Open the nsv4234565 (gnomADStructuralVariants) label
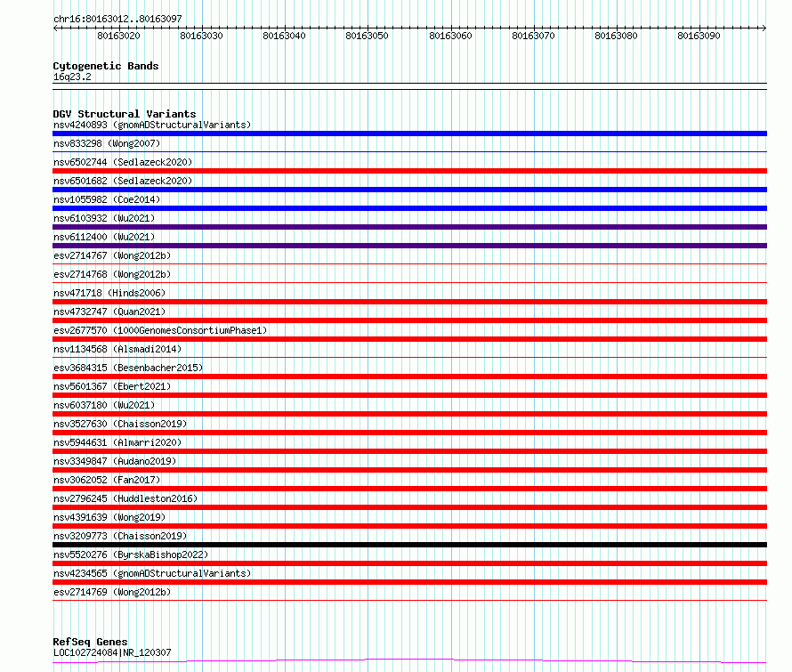Image resolution: width=792 pixels, height=672 pixels. coord(152,573)
